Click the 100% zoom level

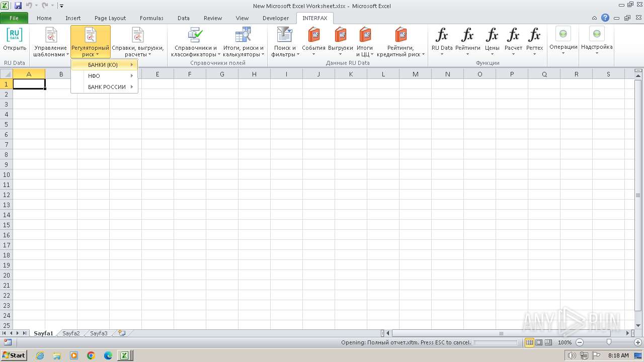(x=565, y=342)
